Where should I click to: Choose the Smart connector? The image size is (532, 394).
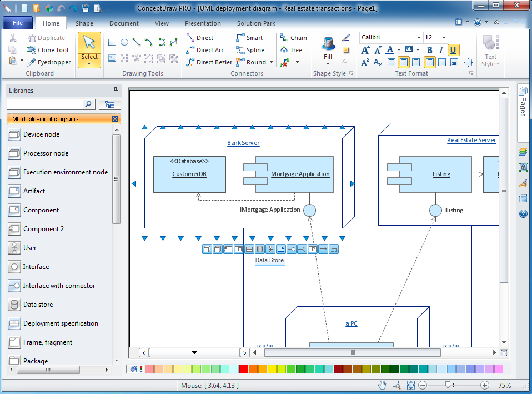coord(250,38)
